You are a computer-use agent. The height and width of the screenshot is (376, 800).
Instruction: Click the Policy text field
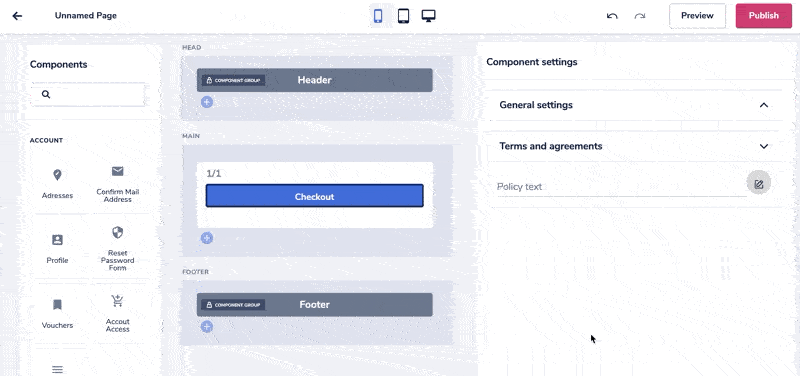[621, 187]
